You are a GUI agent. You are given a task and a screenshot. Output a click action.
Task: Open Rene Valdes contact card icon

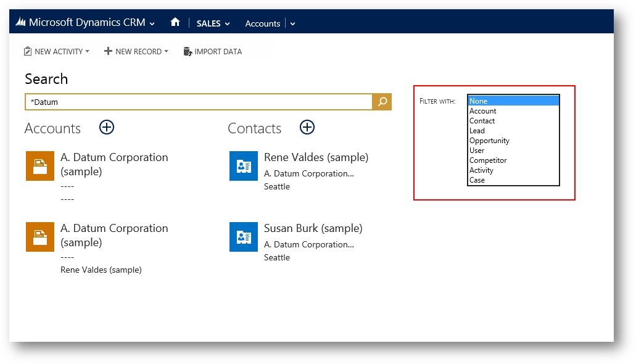244,166
